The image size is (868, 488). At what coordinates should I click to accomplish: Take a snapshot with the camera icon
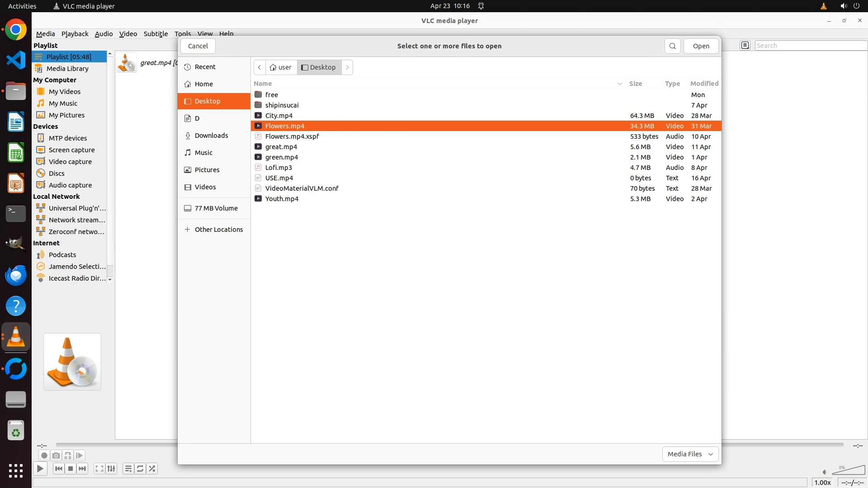(56, 455)
